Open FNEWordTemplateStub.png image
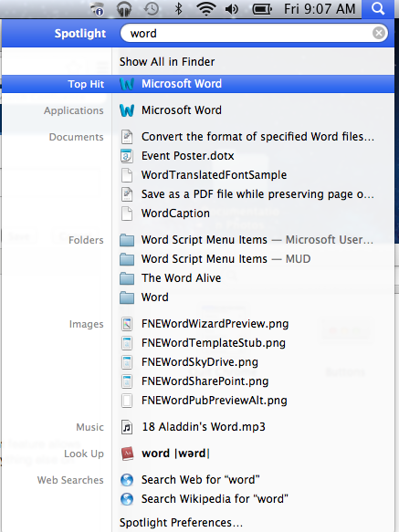The height and width of the screenshot is (532, 399). click(214, 343)
